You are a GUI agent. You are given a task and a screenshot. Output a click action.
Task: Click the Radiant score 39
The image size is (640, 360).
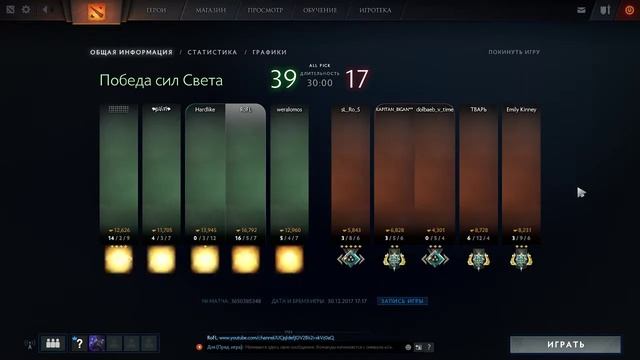point(283,79)
